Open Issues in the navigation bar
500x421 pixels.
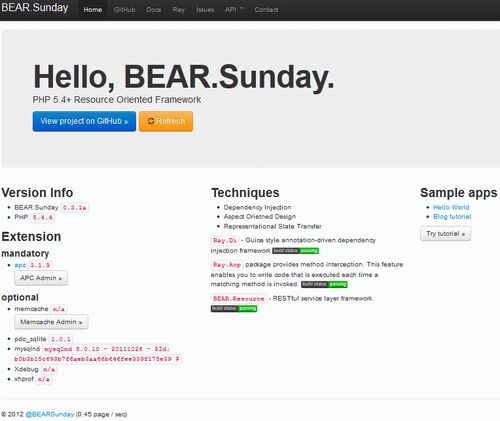(x=205, y=10)
